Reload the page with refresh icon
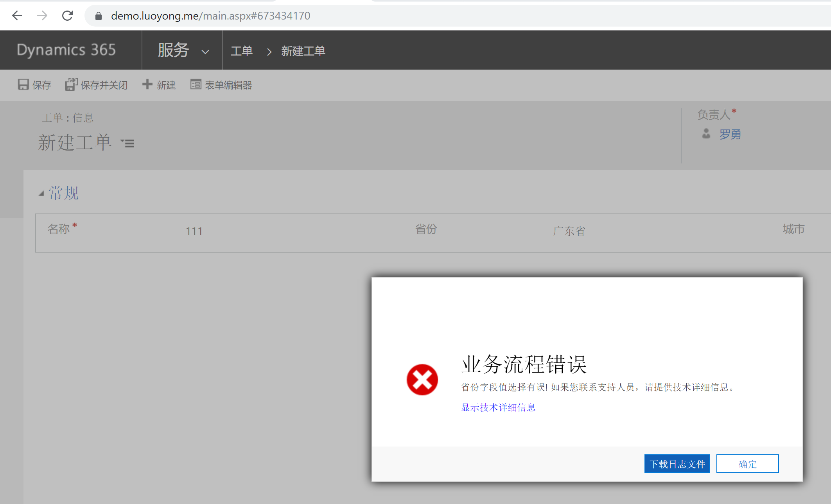831x504 pixels. coord(67,16)
